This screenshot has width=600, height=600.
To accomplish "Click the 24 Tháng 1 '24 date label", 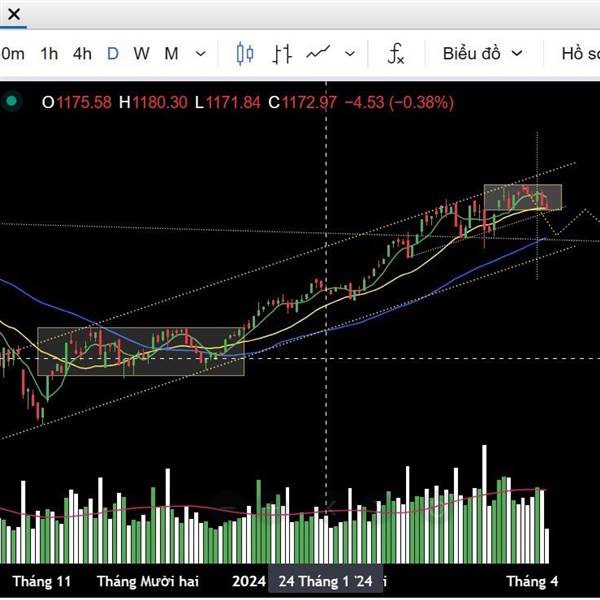I will tap(325, 581).
